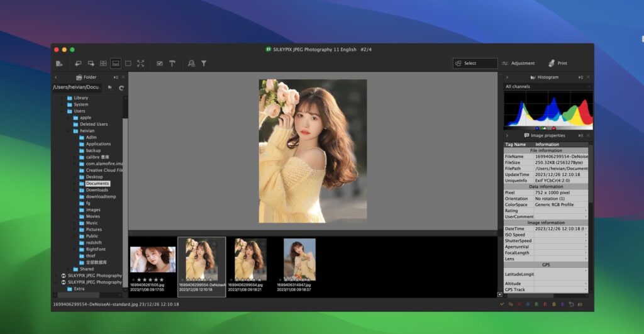Click the open file icon at toolbar start
The width and height of the screenshot is (644, 334).
tap(59, 64)
